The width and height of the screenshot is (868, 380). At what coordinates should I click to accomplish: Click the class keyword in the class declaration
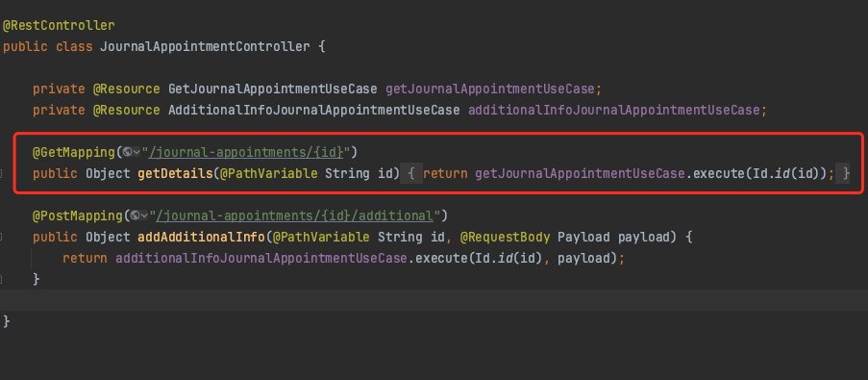click(74, 46)
